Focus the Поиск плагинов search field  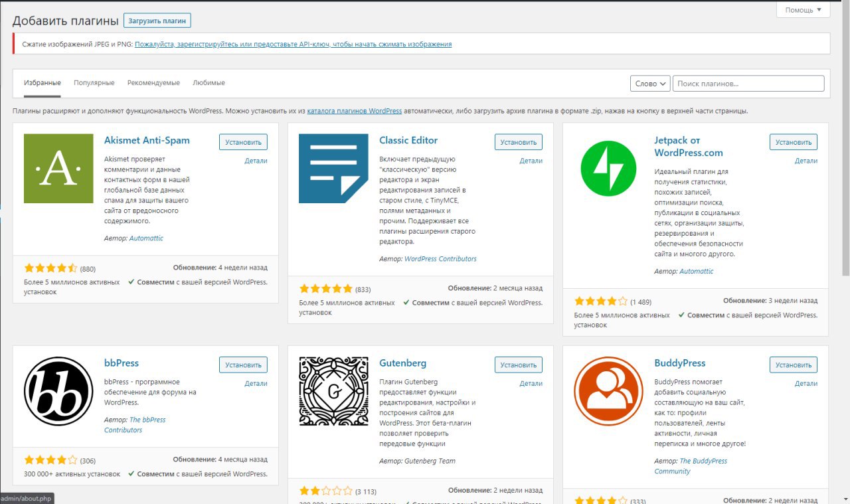click(x=748, y=84)
